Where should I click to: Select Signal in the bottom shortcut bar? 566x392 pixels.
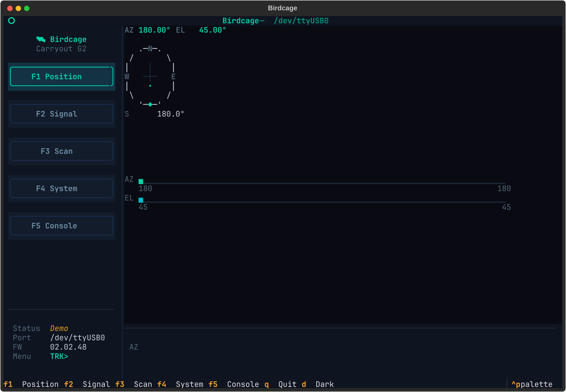coord(96,384)
